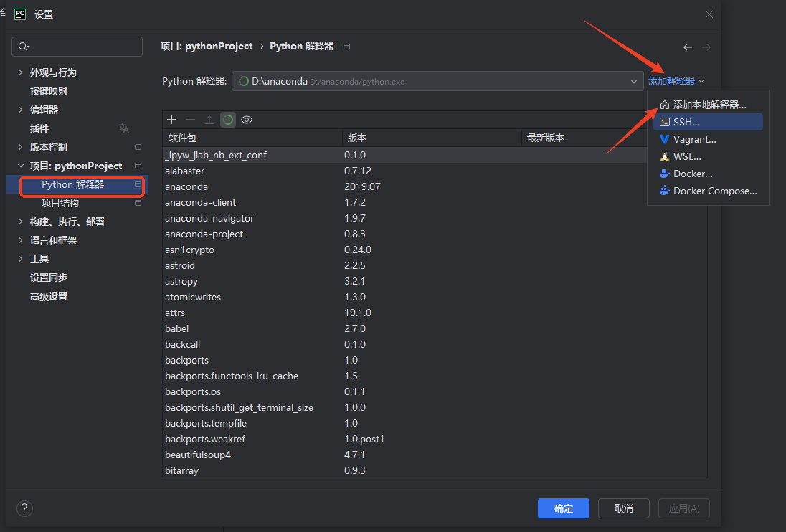Open the 添加解释器 dropdown link
Screen dimensions: 786x532
676,81
